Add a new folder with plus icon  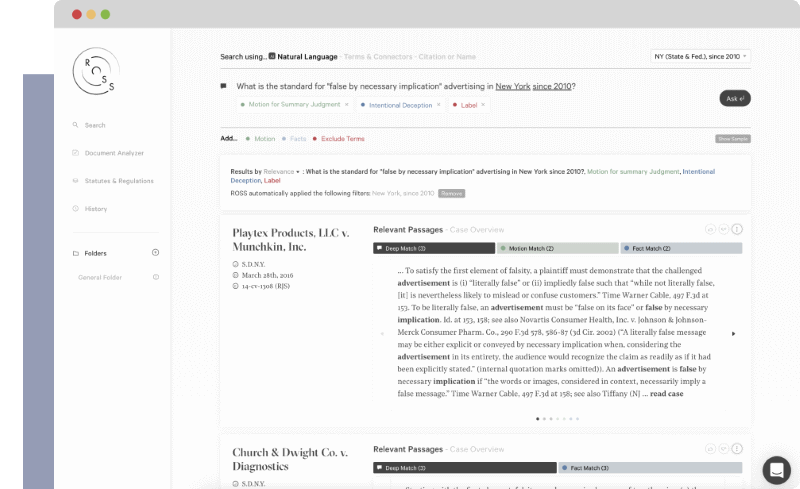(156, 252)
